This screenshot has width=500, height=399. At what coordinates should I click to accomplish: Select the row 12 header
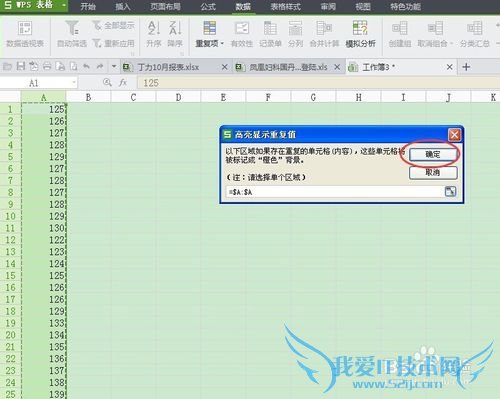click(x=10, y=240)
